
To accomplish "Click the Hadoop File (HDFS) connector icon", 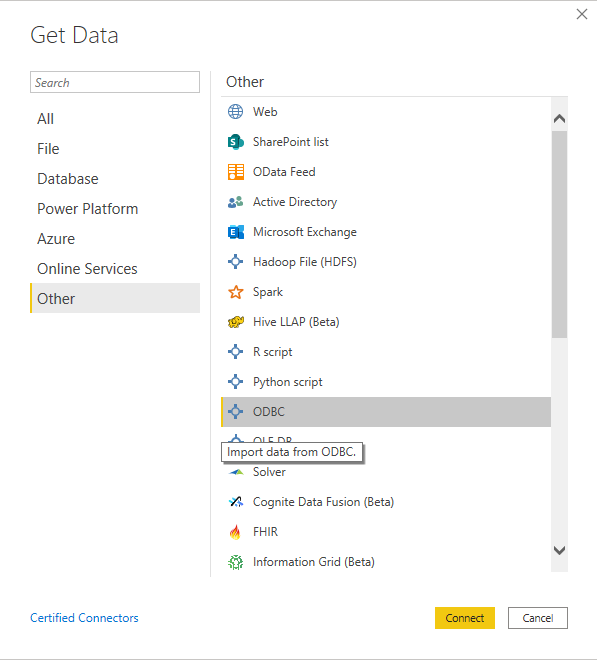I will (x=236, y=262).
